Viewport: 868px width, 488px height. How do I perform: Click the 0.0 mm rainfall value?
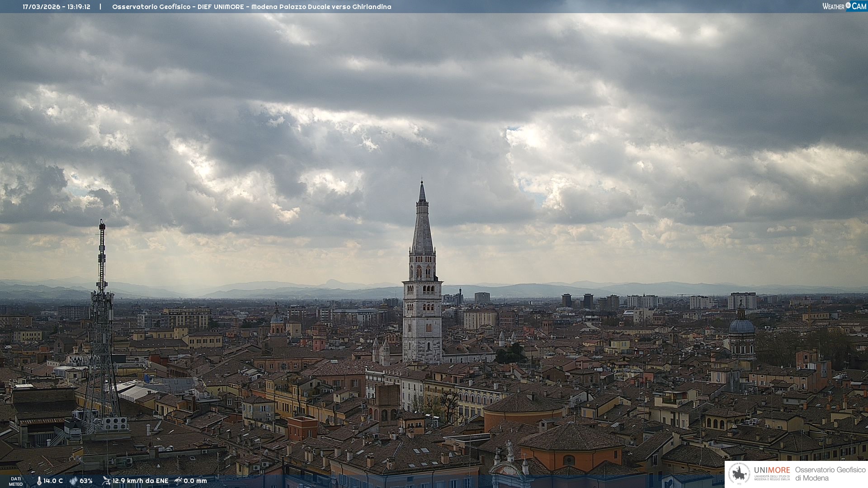pyautogui.click(x=195, y=481)
